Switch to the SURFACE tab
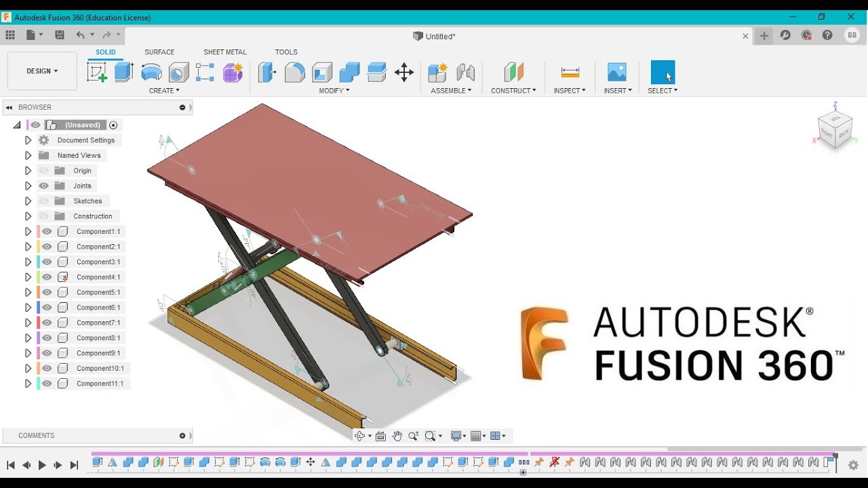 click(x=159, y=52)
